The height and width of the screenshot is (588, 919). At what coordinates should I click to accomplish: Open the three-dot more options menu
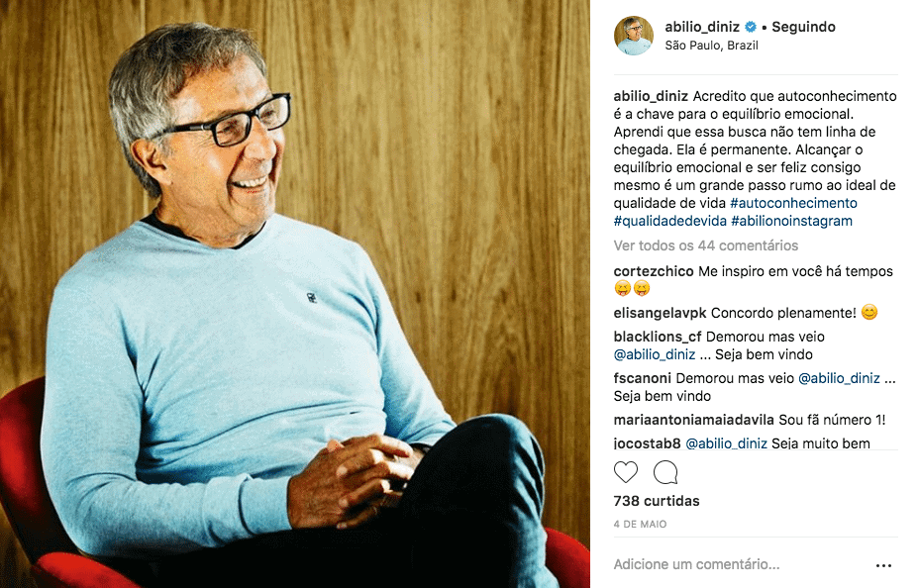click(883, 565)
